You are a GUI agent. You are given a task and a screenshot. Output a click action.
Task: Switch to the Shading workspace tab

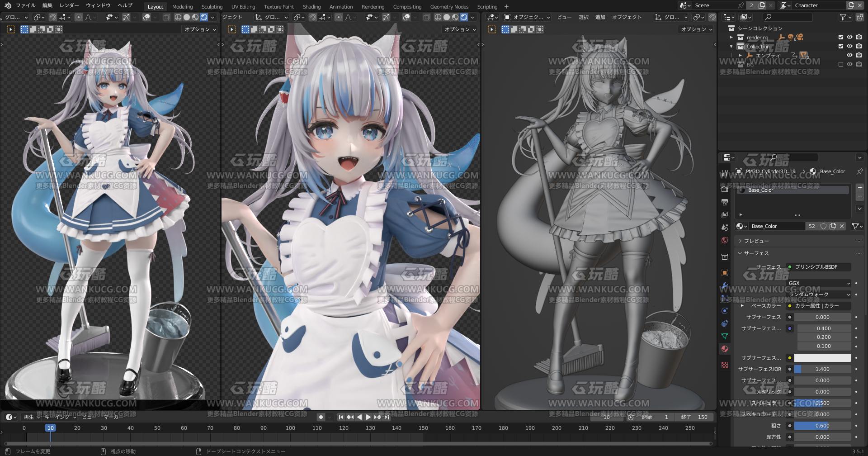coord(311,6)
